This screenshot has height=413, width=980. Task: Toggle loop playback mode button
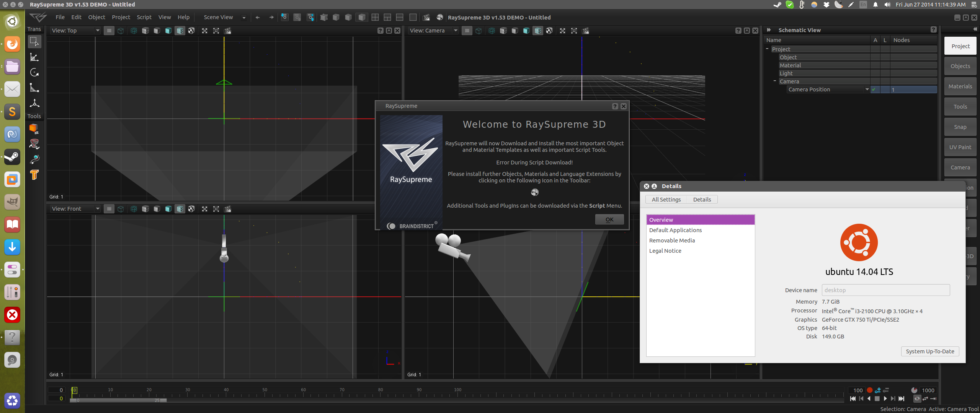tap(917, 399)
